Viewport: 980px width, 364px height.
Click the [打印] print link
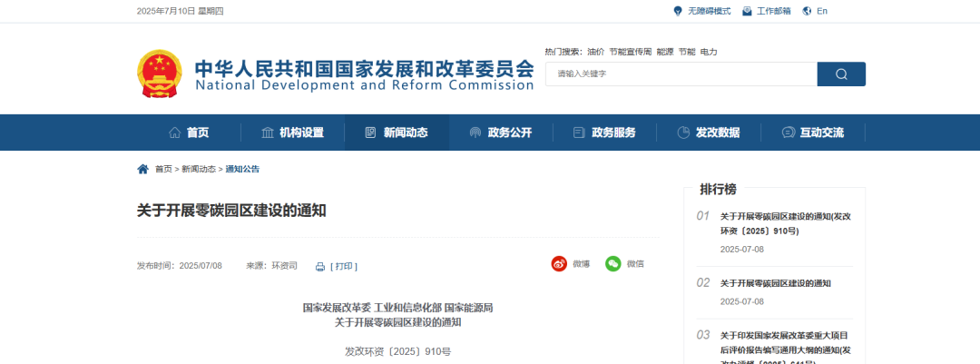tap(344, 267)
